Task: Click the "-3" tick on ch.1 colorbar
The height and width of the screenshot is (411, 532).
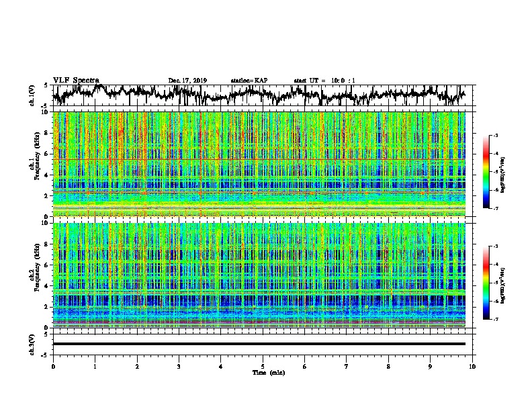Action: [495, 136]
